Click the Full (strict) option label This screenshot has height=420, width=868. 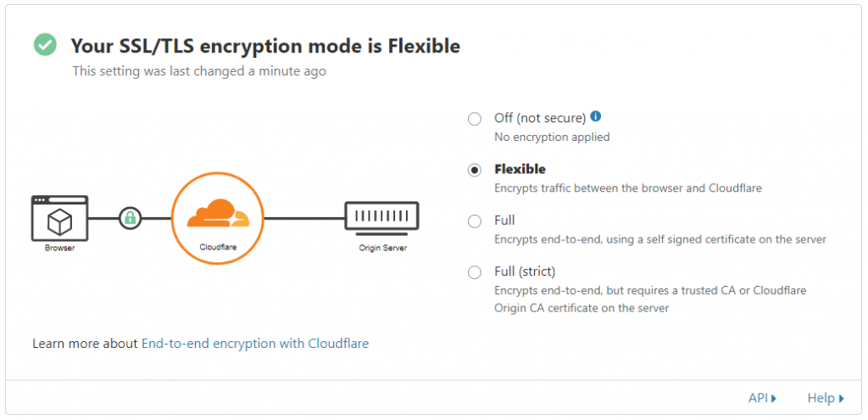pyautogui.click(x=525, y=272)
